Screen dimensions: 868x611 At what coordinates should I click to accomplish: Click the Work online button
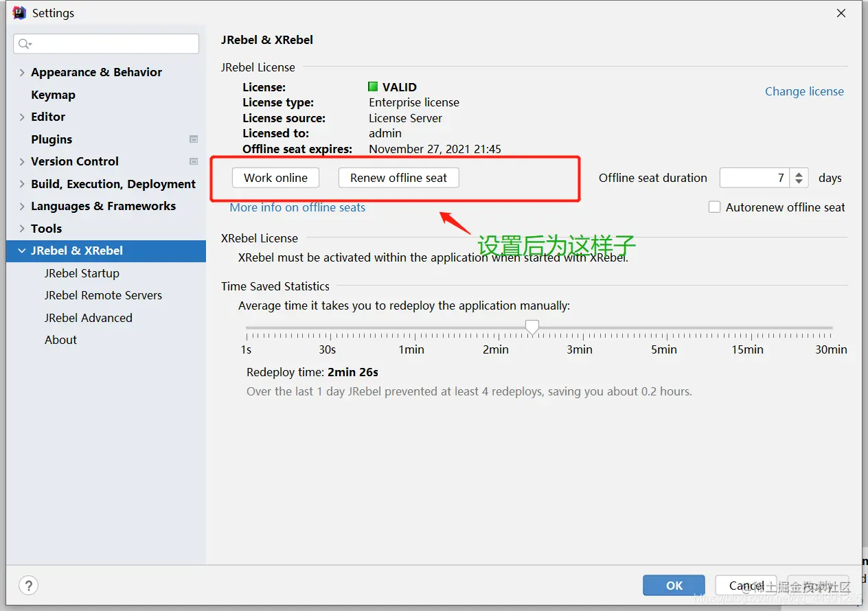point(275,178)
